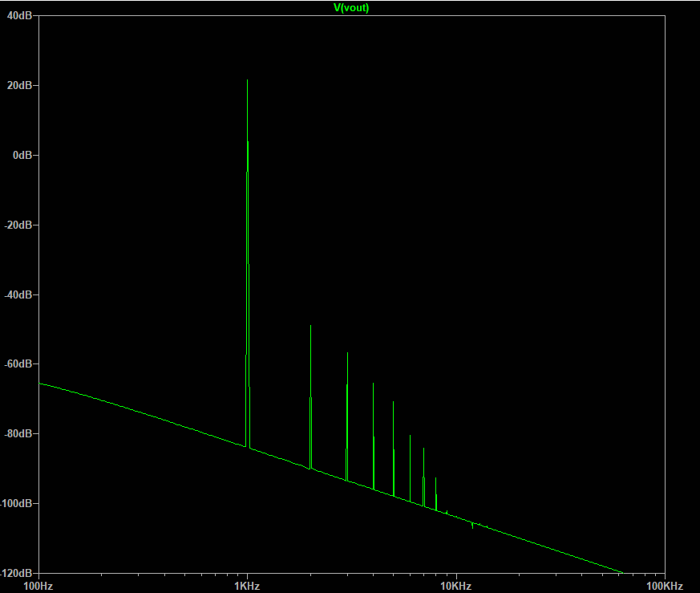The height and width of the screenshot is (593, 700).
Task: Click the V(vout) trace label
Action: pyautogui.click(x=351, y=7)
